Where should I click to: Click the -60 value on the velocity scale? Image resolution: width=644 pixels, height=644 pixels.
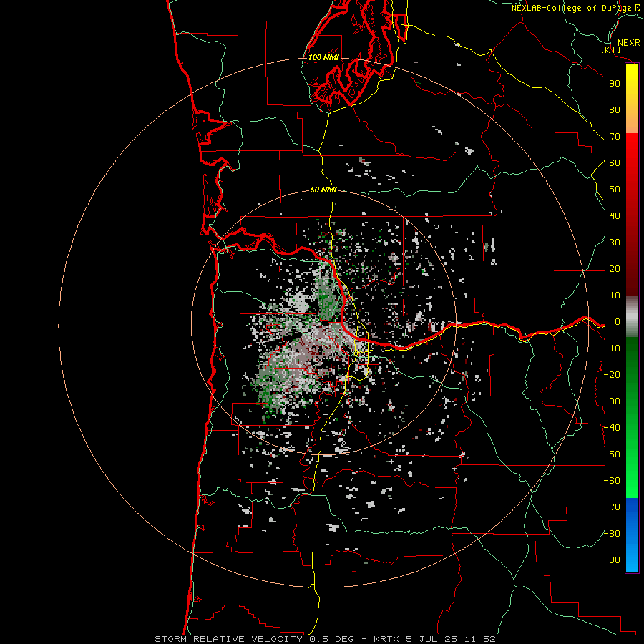(612, 481)
